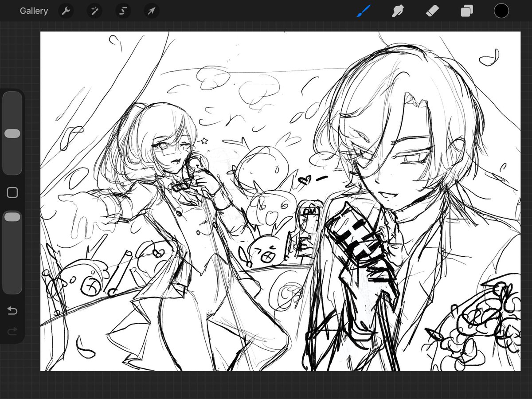Tap the square Modify button on sidebar
Screen dimensions: 532x399
[x=12, y=192]
